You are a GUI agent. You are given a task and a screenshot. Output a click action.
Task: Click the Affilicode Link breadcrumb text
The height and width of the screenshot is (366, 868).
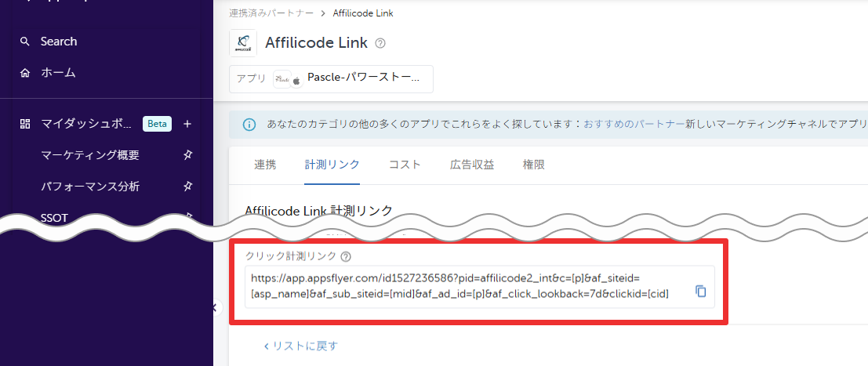(x=363, y=13)
